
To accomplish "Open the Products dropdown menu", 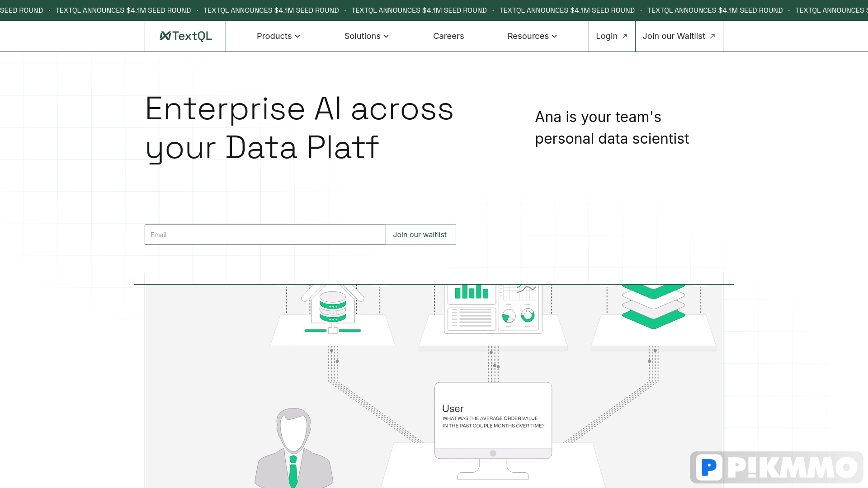I will [278, 36].
